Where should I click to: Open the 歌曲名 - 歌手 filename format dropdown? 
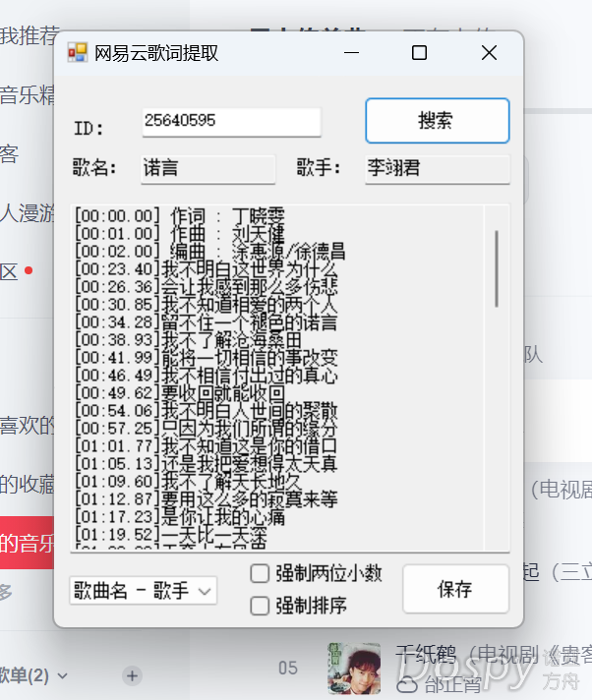coord(143,590)
